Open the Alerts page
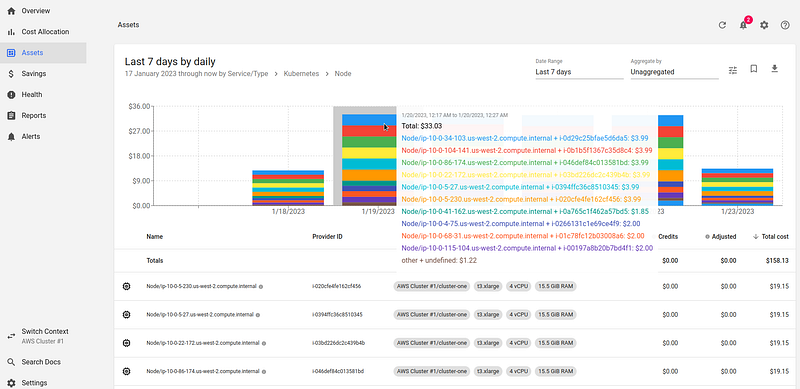Image resolution: width=800 pixels, height=389 pixels. [43, 136]
